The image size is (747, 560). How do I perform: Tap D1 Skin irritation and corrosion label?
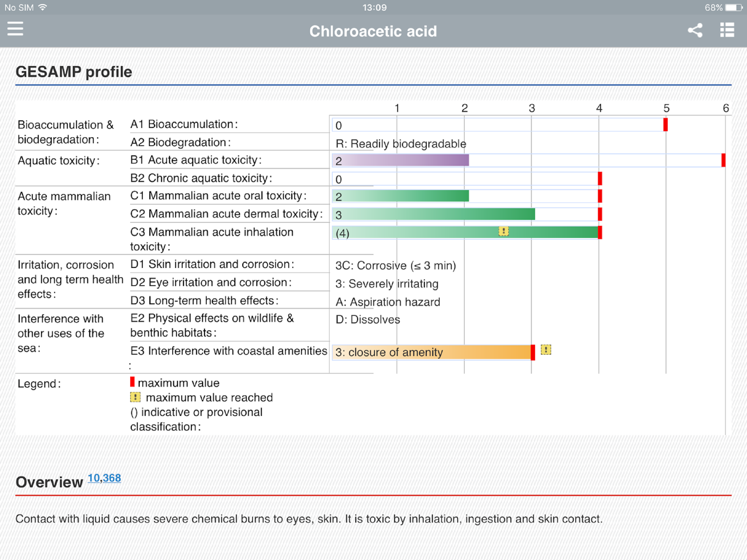(212, 264)
